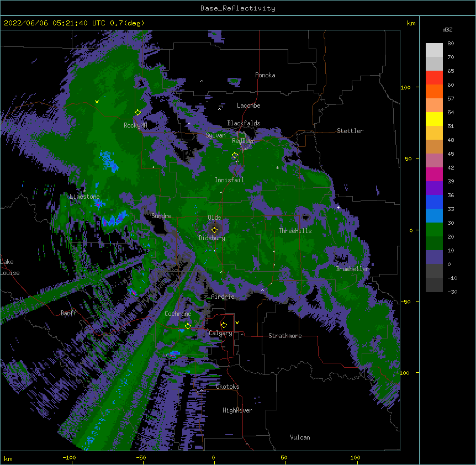This screenshot has height=465, width=476.
Task: Click the Okotoks city label
Action: (x=228, y=387)
